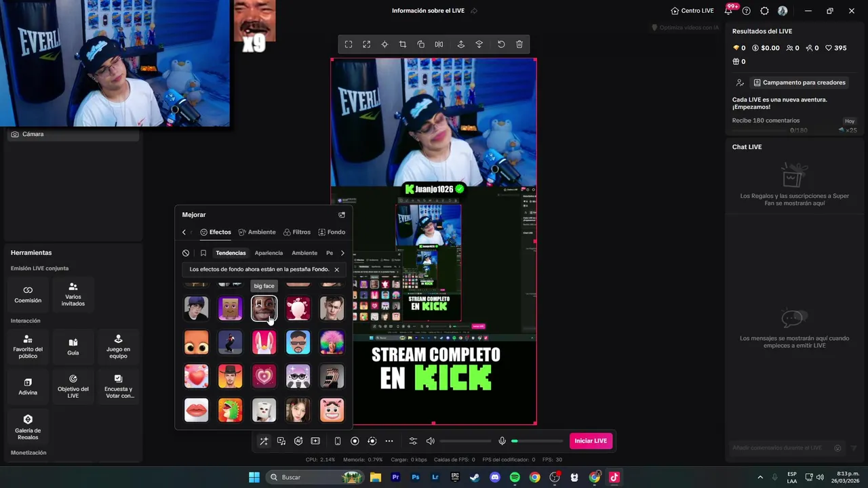This screenshot has width=868, height=488.
Task: Select the Cámara source
Action: [x=73, y=134]
